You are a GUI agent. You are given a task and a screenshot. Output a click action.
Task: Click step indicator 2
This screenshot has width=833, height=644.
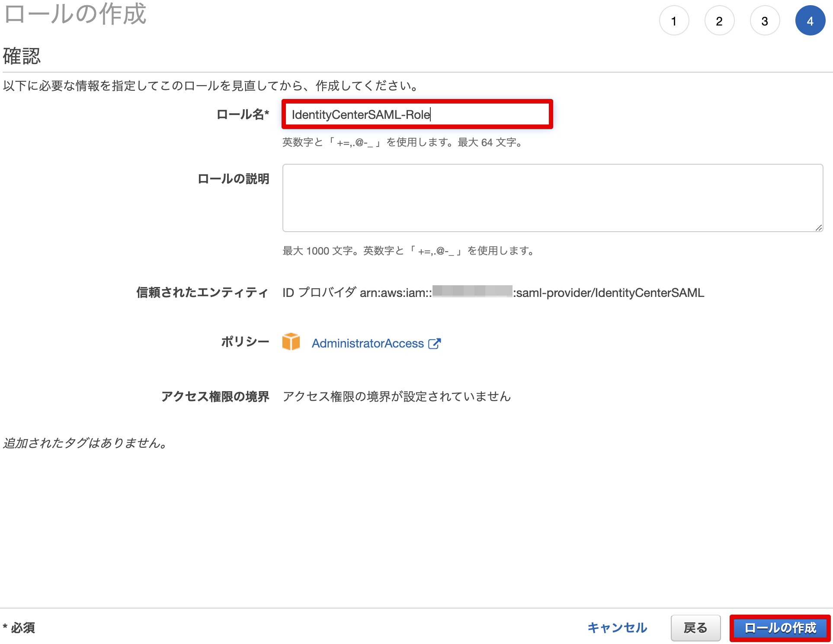[x=719, y=20]
